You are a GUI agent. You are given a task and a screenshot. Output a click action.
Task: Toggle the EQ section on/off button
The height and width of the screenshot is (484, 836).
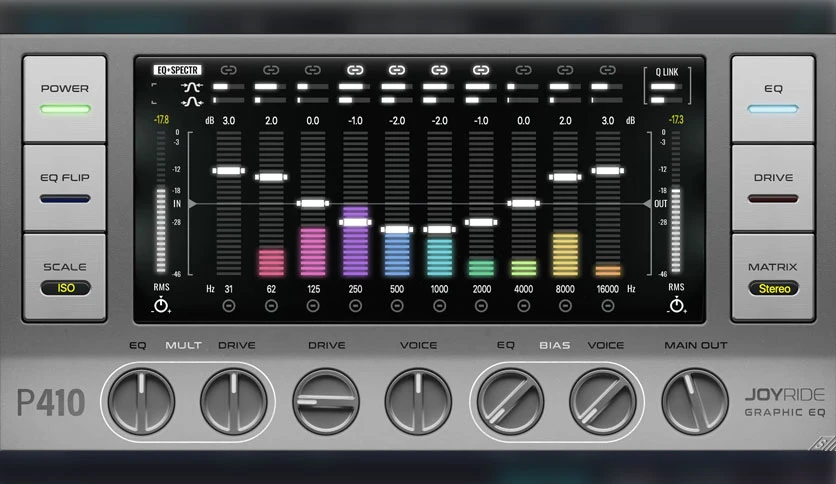coord(773,99)
